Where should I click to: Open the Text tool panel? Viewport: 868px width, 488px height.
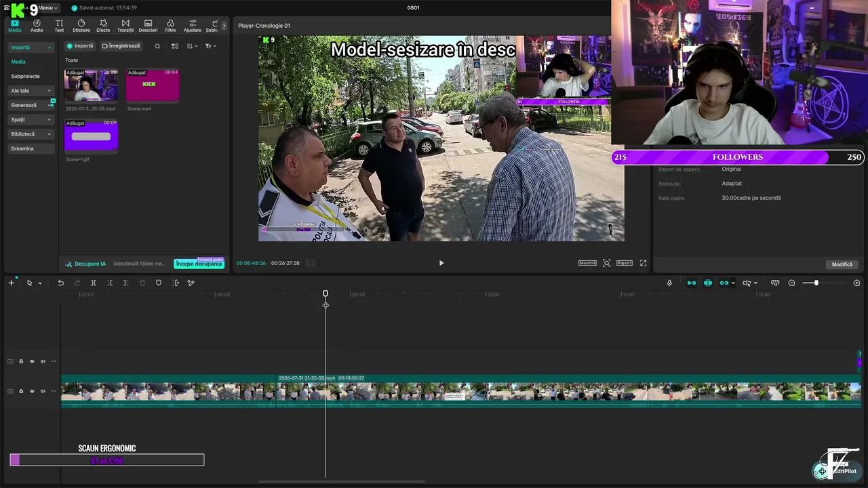click(x=59, y=26)
